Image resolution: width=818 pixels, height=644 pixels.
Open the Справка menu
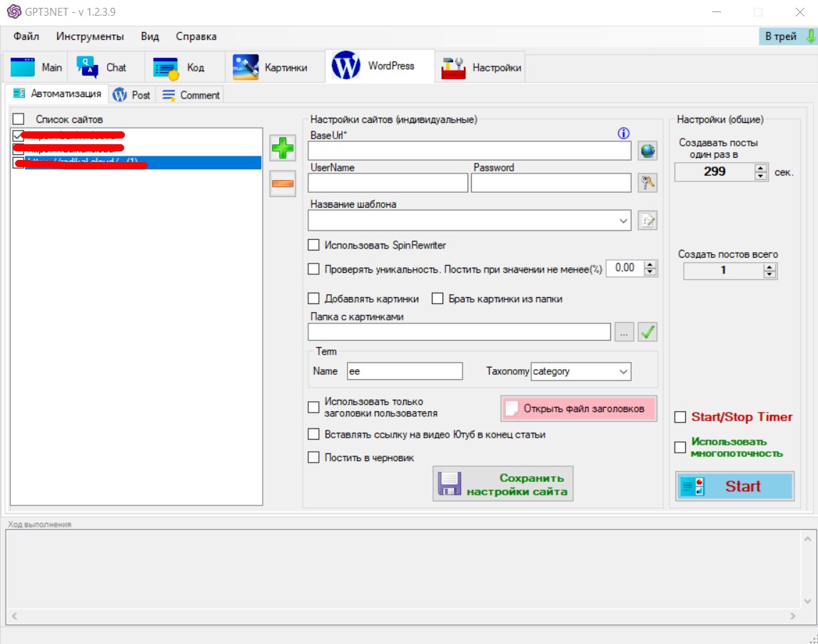point(196,36)
